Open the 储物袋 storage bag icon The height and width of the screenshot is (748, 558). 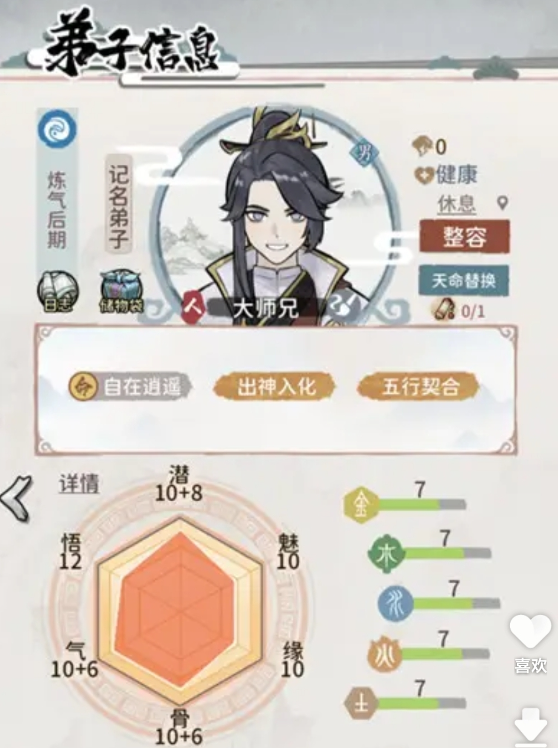coord(121,292)
